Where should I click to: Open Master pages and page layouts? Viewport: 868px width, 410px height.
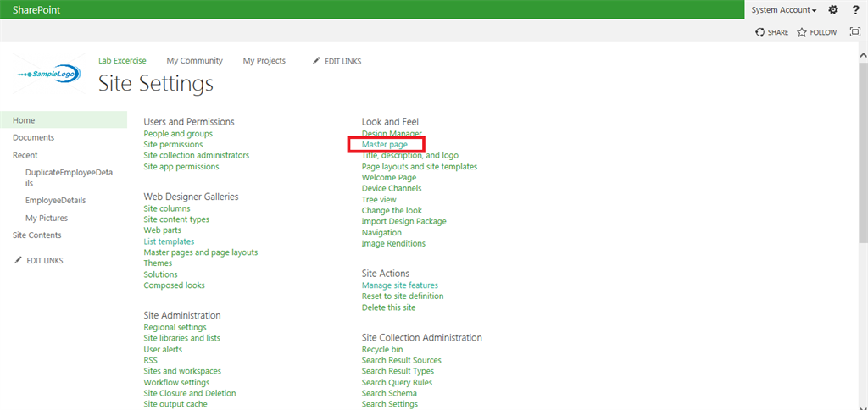pos(201,252)
